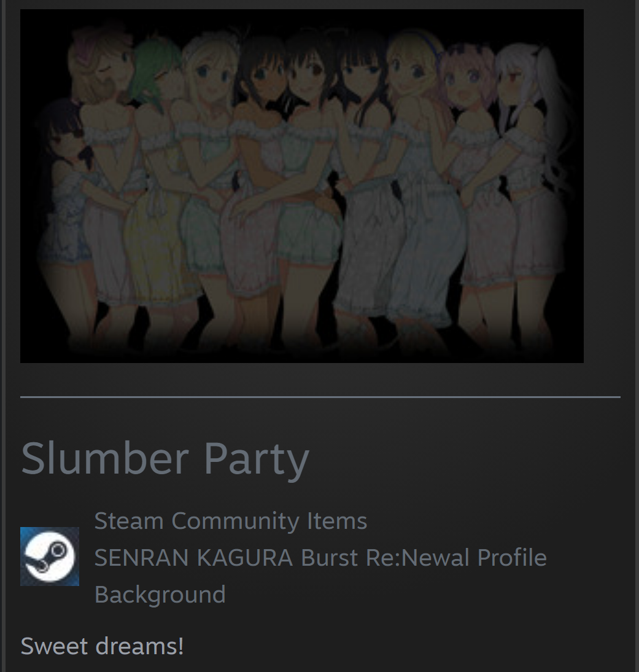Click SENRAN KAGURA Burst Re:Newal Profile text
This screenshot has height=672, width=639.
pyautogui.click(x=320, y=558)
